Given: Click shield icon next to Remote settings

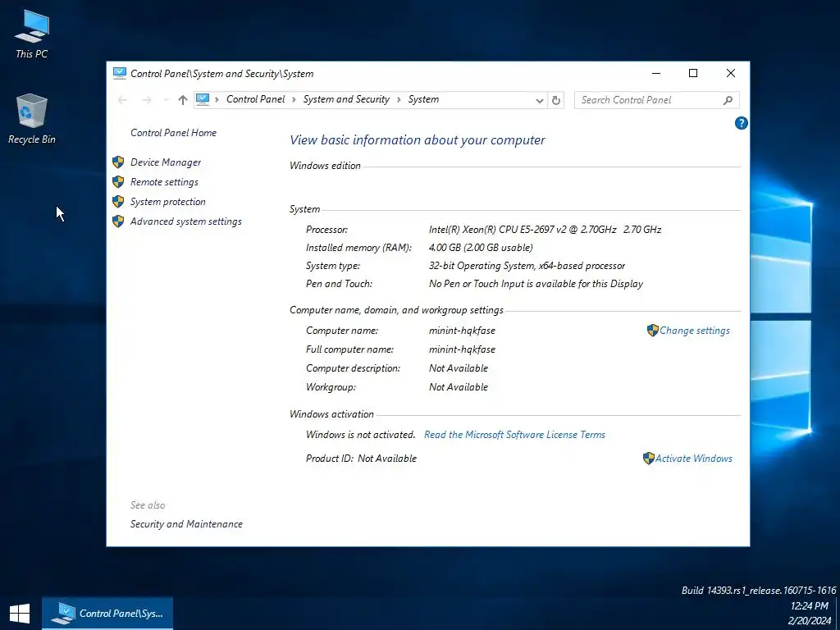Looking at the screenshot, I should [x=118, y=182].
